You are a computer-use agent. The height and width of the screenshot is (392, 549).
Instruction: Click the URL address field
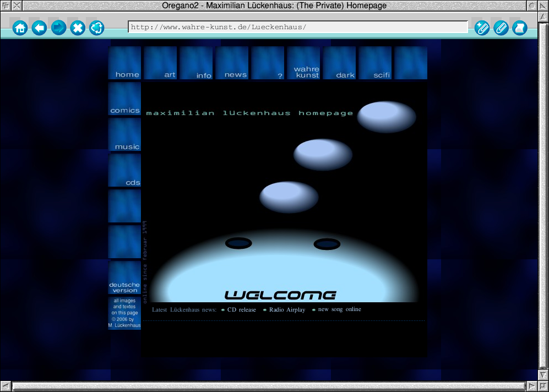pos(297,27)
